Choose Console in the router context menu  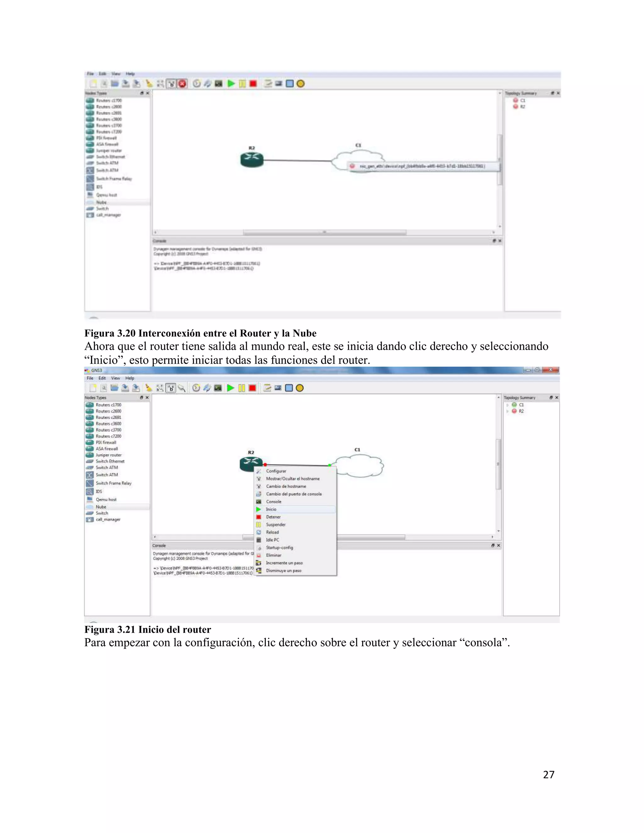pyautogui.click(x=296, y=502)
